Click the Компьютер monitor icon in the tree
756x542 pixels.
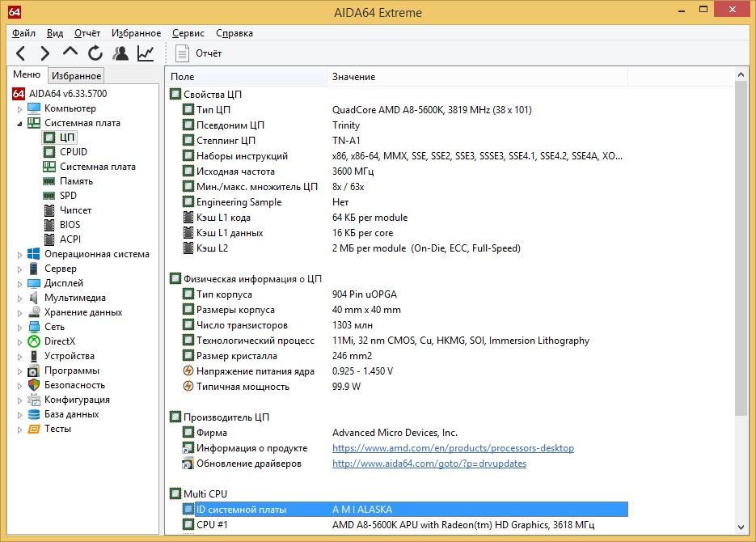click(x=34, y=108)
